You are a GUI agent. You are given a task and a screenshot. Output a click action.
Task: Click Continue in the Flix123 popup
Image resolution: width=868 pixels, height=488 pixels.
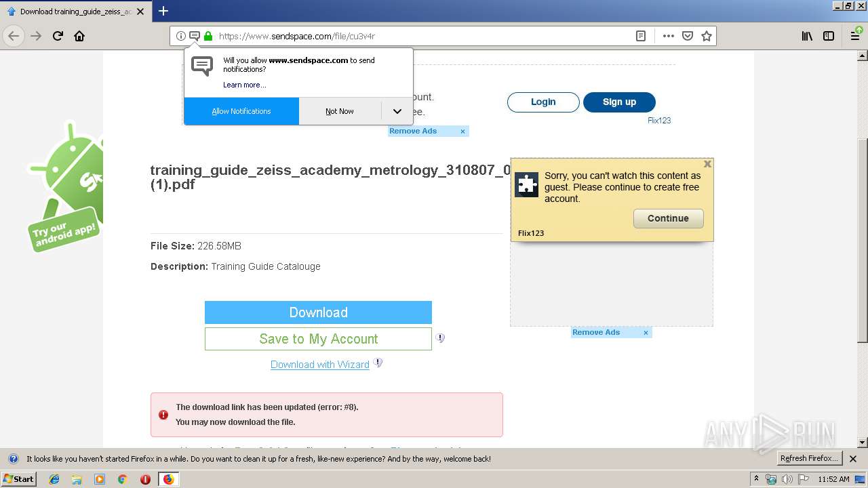click(x=668, y=218)
